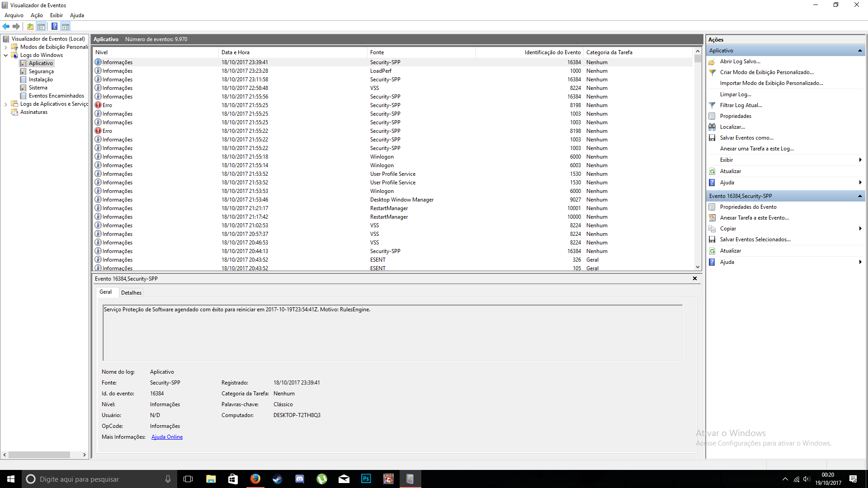Open the Ajuda menu in menu bar
This screenshot has width=868, height=488.
[x=77, y=15]
